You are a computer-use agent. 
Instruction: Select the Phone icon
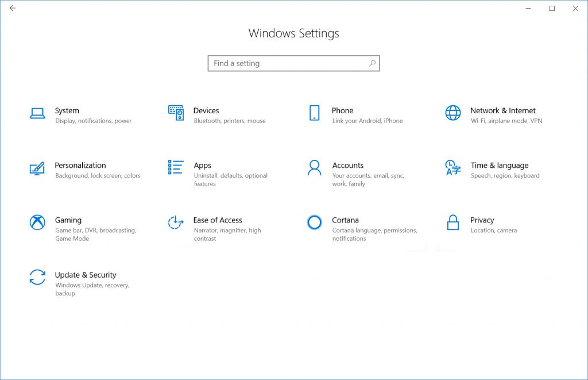pyautogui.click(x=314, y=113)
